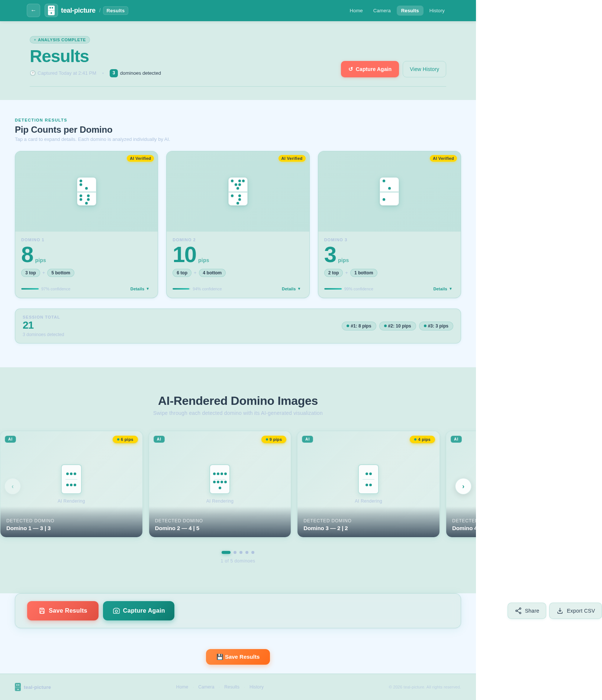
Task: Click the 9 pips badge on carousel
Action: tap(274, 439)
